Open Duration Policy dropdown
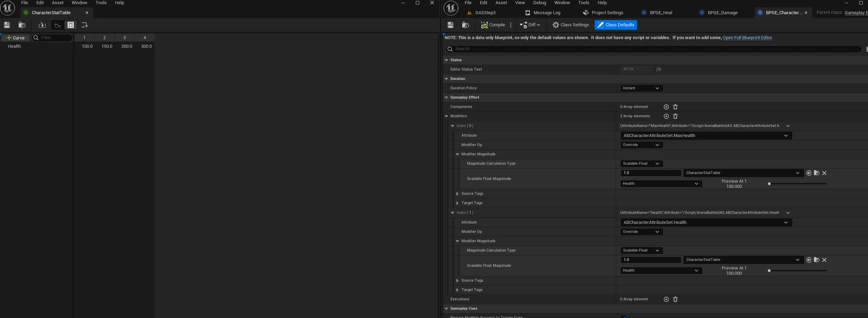The width and height of the screenshot is (868, 318). pyautogui.click(x=641, y=88)
